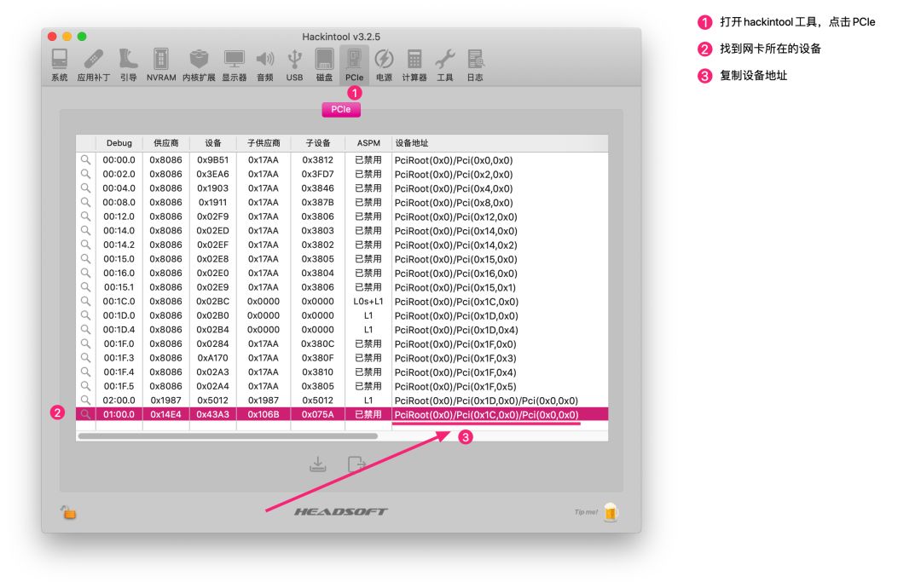The width and height of the screenshot is (921, 588).
Task: Open the 电源 (Power) toolbar section
Action: pos(384,65)
